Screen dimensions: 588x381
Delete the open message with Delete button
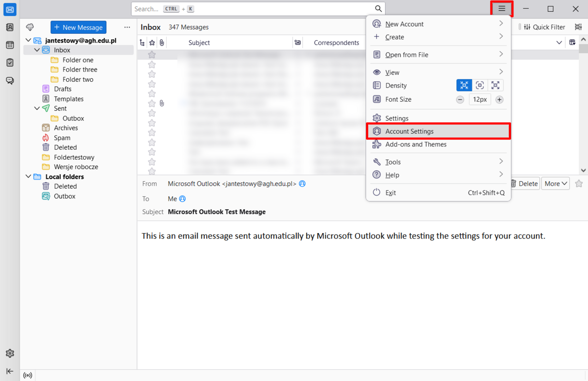(525, 184)
